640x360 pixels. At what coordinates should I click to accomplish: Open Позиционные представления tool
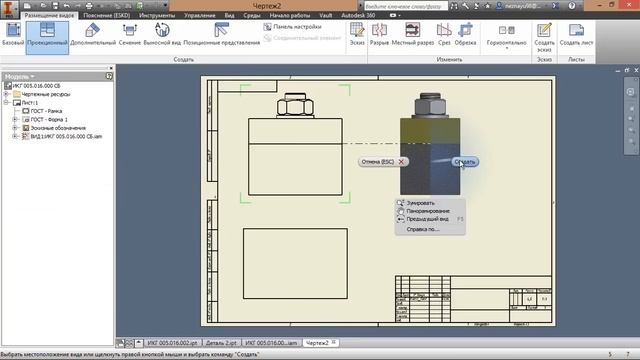tap(222, 34)
